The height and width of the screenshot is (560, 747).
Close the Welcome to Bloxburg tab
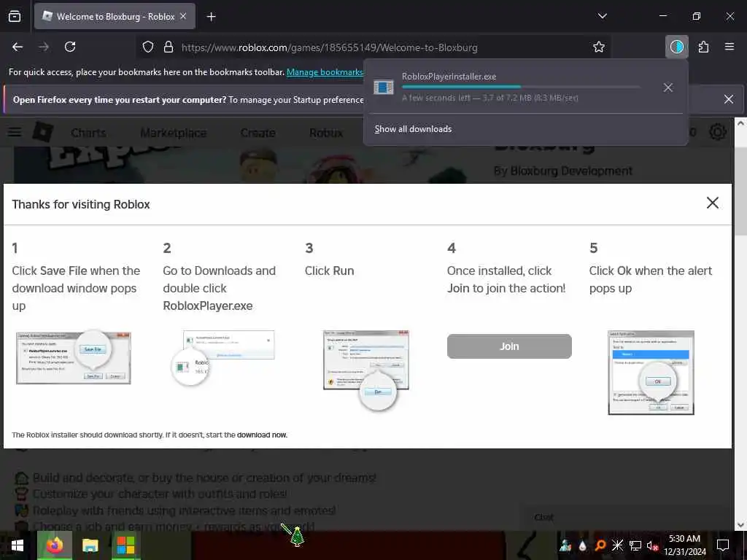(x=183, y=16)
